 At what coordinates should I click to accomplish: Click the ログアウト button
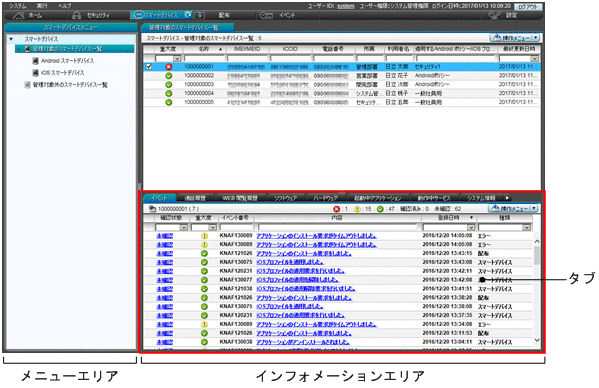(x=528, y=6)
